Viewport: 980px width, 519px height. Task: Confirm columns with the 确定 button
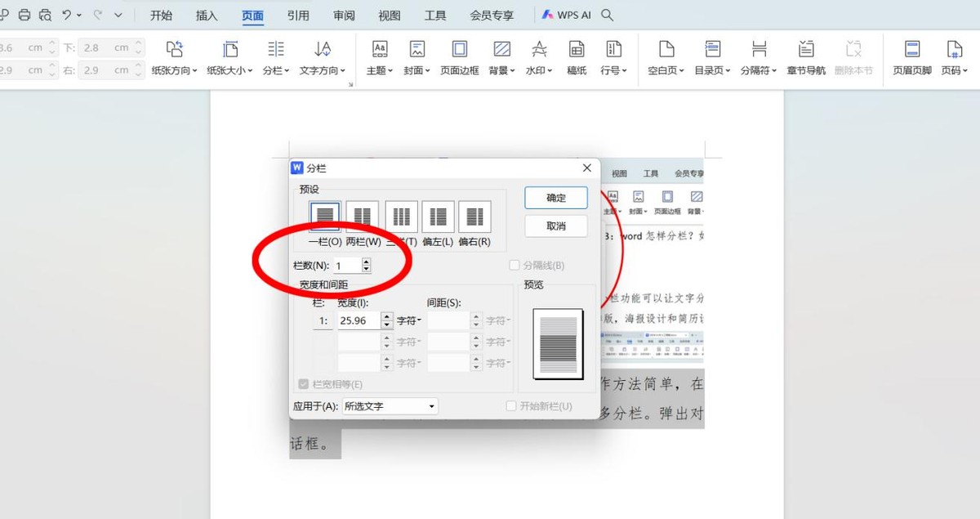(556, 198)
